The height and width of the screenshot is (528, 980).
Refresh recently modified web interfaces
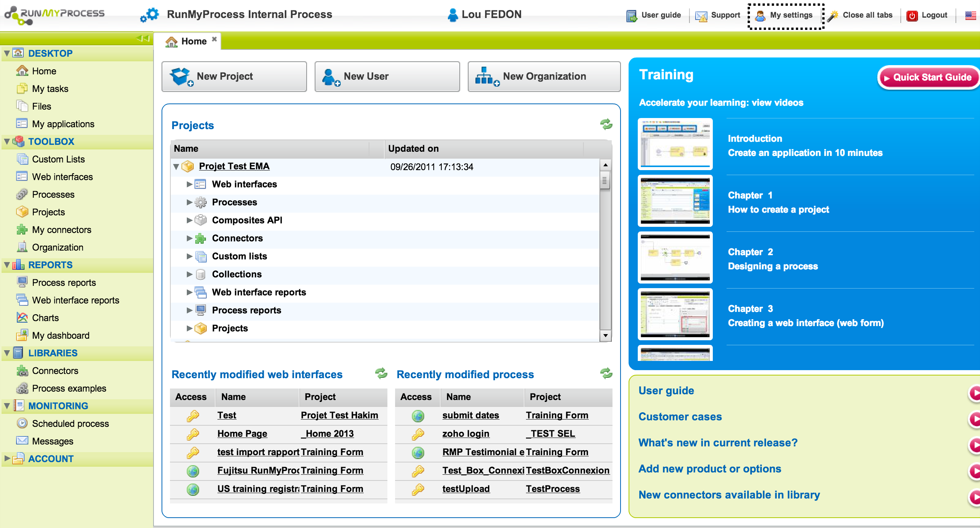point(381,373)
